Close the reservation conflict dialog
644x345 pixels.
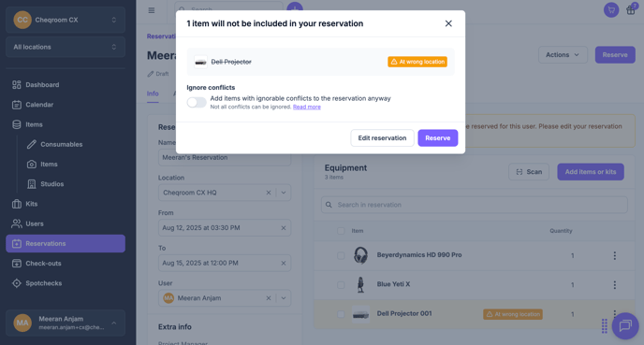pyautogui.click(x=448, y=23)
